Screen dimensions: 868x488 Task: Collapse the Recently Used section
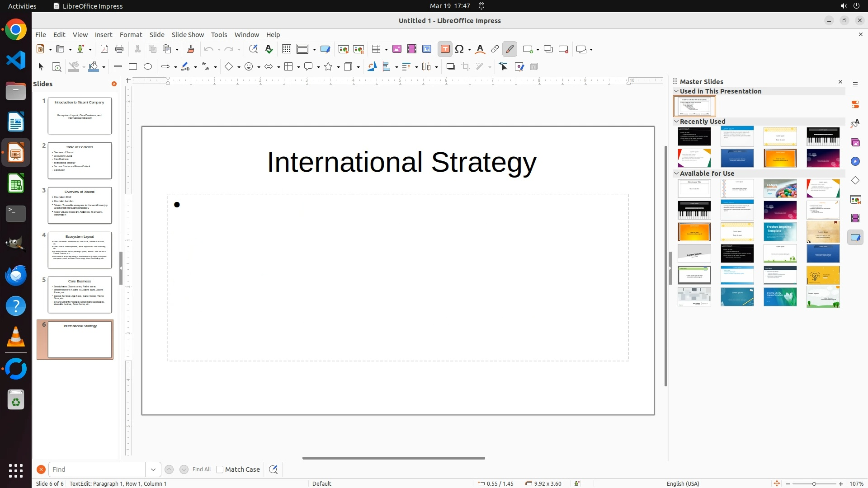(x=677, y=122)
